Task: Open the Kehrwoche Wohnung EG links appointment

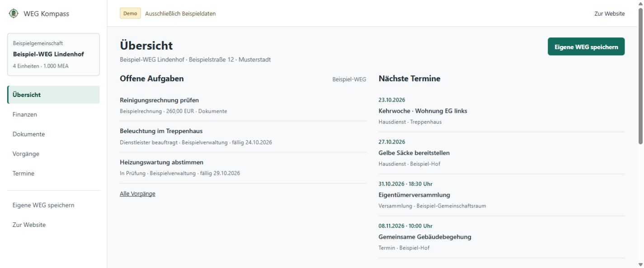Action: coord(502,111)
